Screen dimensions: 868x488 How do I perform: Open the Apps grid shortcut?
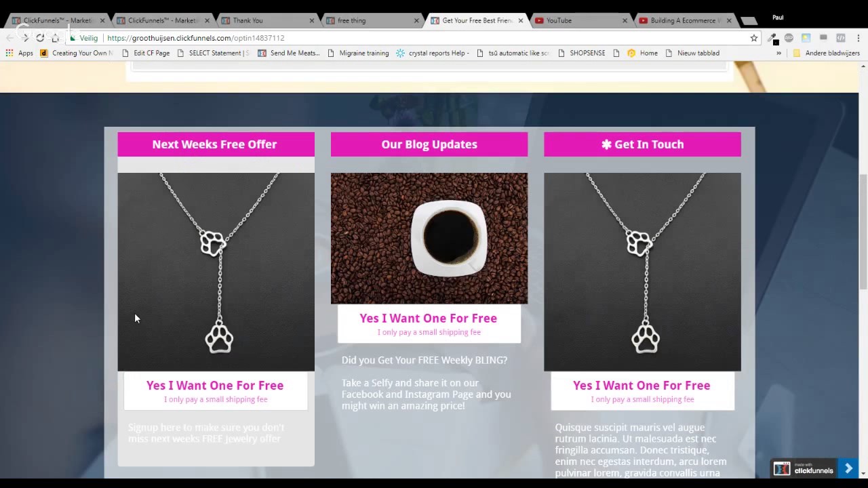[x=20, y=53]
